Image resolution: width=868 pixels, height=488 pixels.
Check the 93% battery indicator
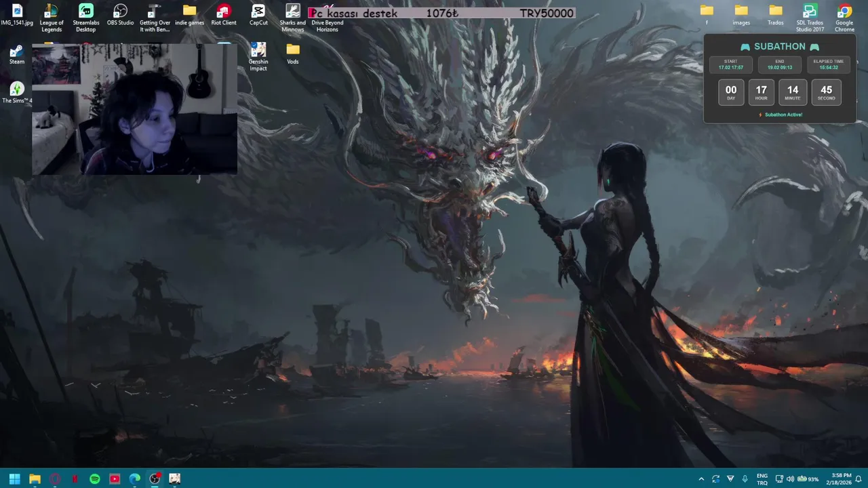coord(808,479)
